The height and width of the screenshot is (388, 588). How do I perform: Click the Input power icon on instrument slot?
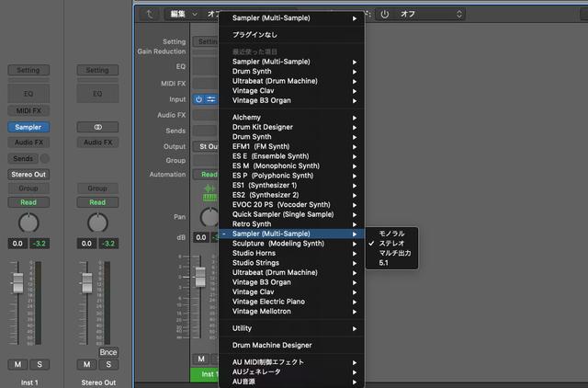coord(198,99)
